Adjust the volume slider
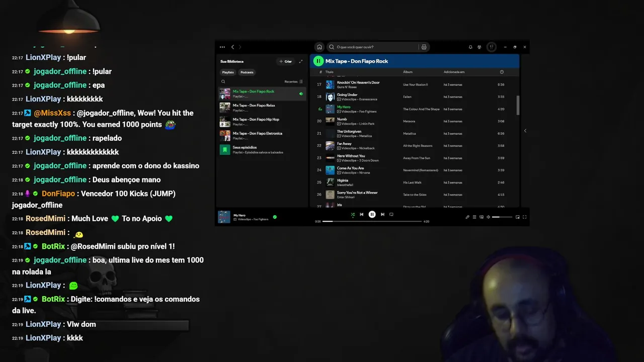Screen dimensions: 644x362 coord(502,217)
